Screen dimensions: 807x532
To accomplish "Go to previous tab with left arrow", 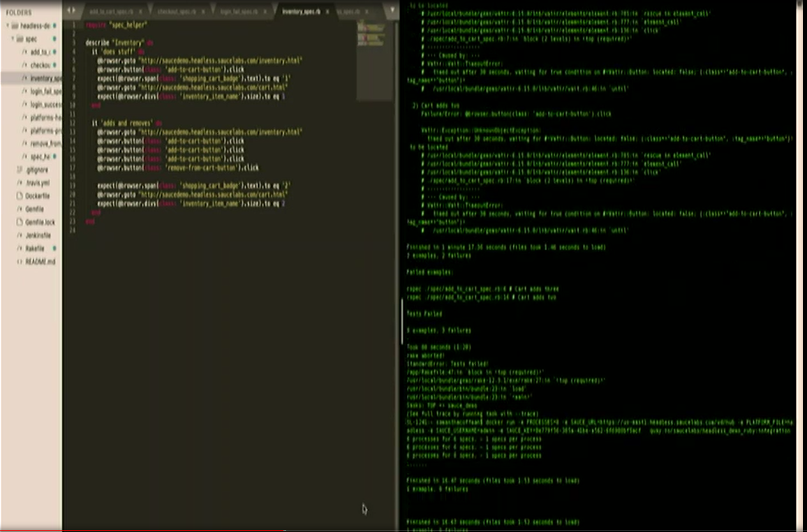I will [69, 10].
